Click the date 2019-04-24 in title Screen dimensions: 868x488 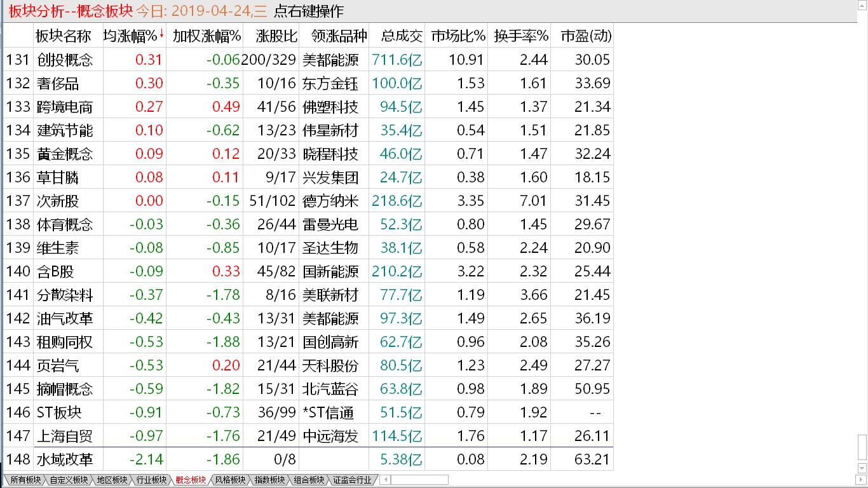point(210,11)
